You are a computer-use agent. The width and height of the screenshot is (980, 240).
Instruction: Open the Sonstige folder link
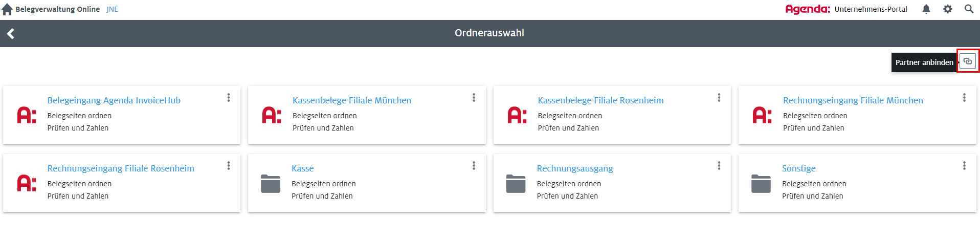tap(799, 168)
